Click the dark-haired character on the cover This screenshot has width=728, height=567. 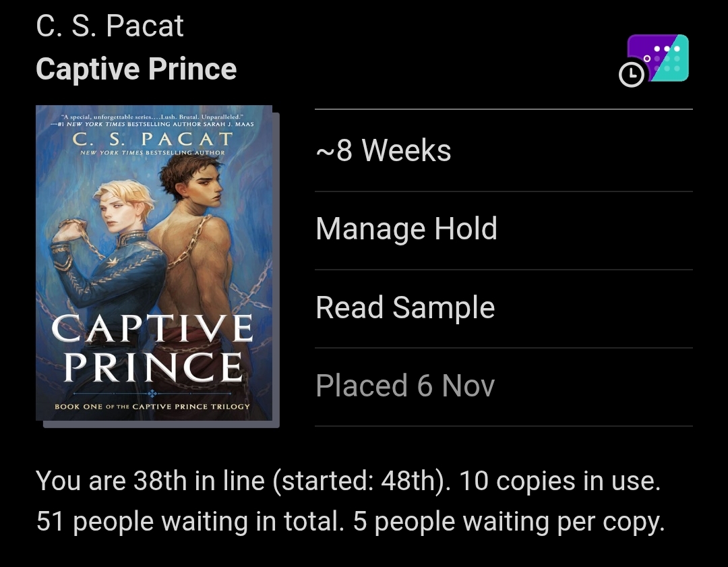(192, 222)
